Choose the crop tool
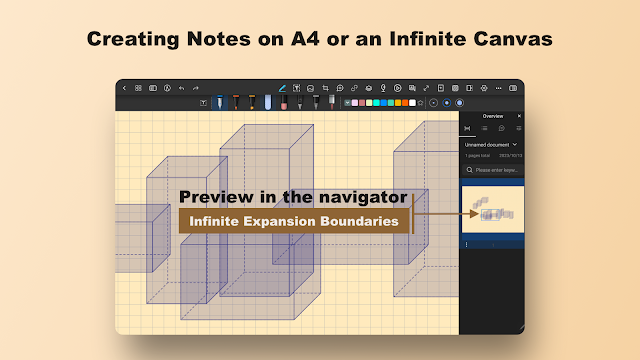The height and width of the screenshot is (360, 640). pos(325,88)
